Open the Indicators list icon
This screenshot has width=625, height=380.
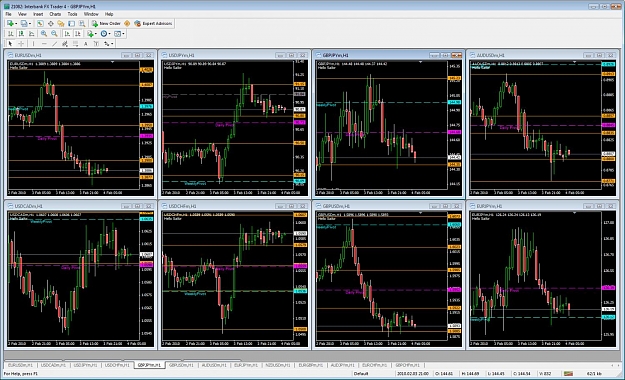point(90,33)
